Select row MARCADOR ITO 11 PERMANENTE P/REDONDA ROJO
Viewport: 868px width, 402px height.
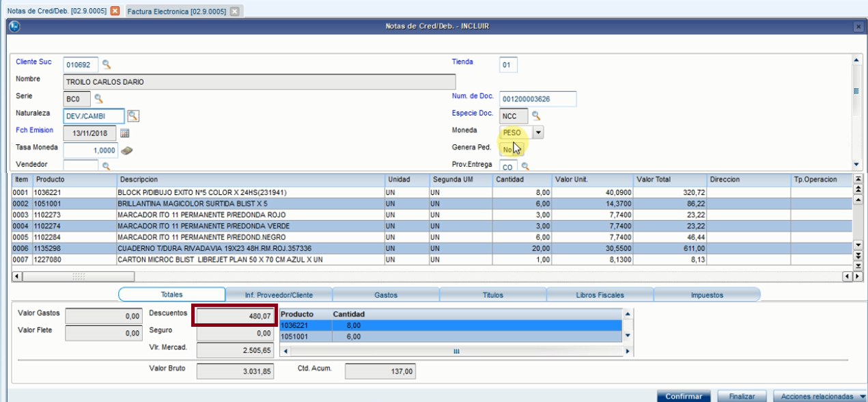[x=432, y=215]
